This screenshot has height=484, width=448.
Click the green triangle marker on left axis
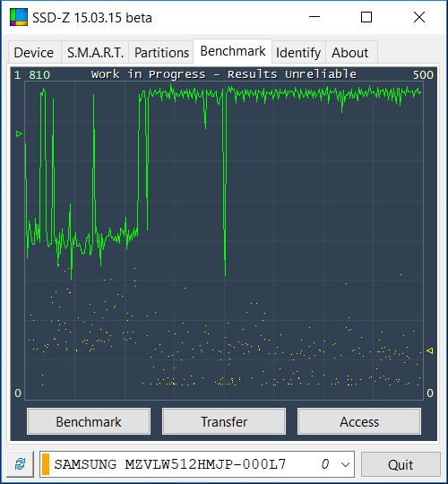point(19,134)
